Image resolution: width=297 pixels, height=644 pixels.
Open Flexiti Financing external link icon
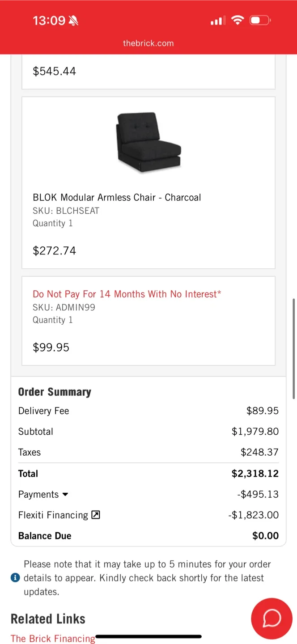(95, 515)
